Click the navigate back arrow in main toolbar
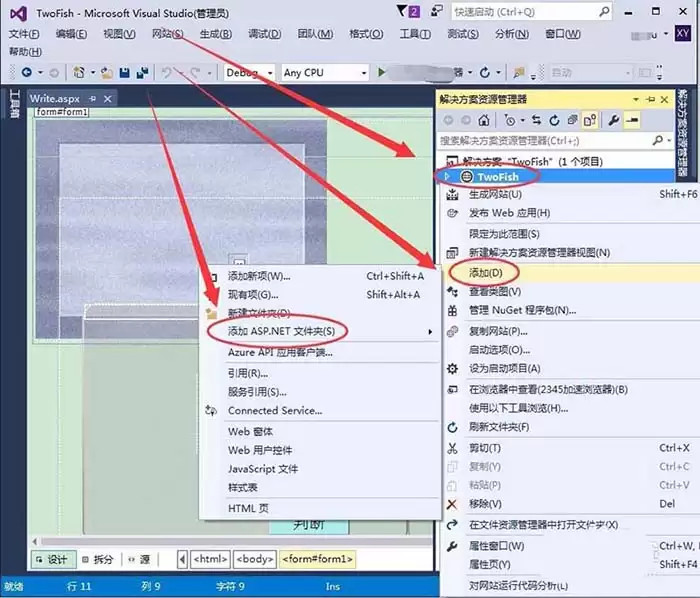The height and width of the screenshot is (598, 700). (27, 72)
